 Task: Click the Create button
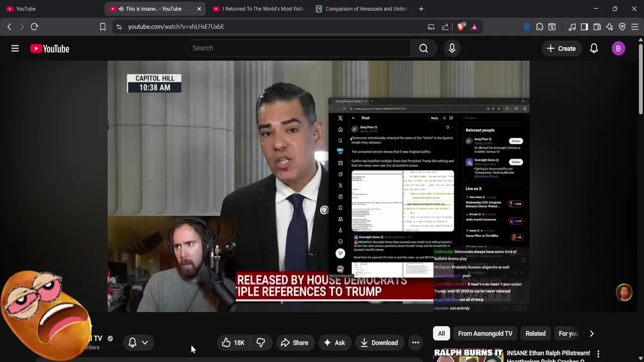pos(561,48)
